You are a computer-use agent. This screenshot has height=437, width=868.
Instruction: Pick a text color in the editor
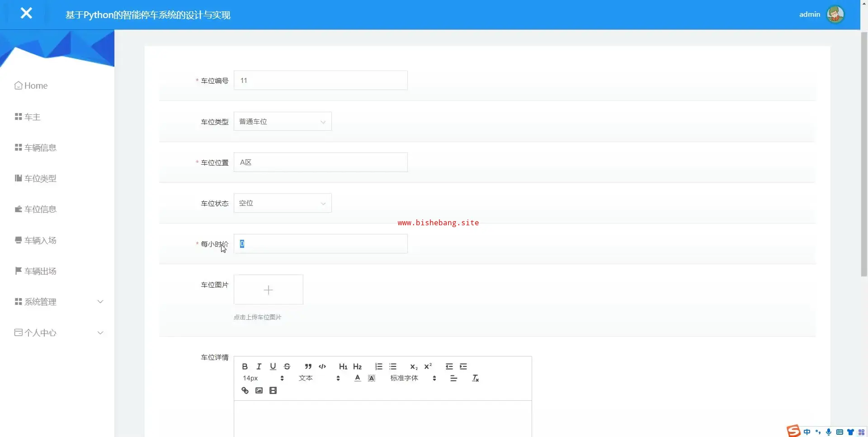point(358,378)
